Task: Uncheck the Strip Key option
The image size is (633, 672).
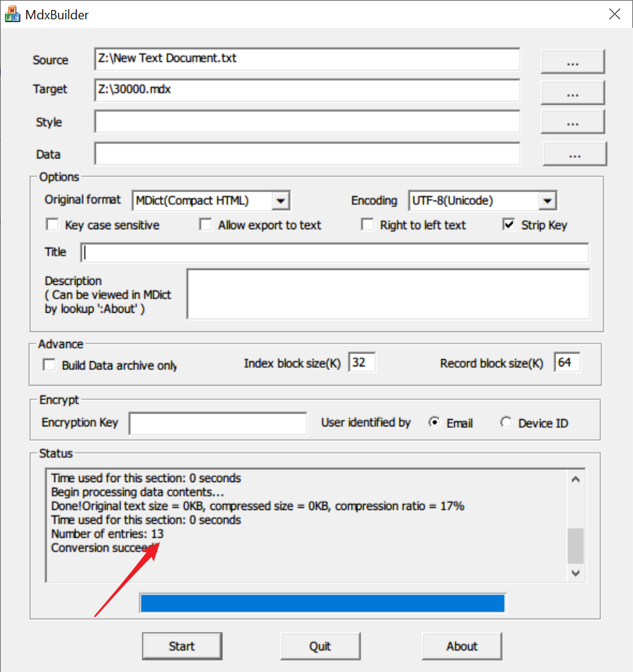Action: click(509, 224)
